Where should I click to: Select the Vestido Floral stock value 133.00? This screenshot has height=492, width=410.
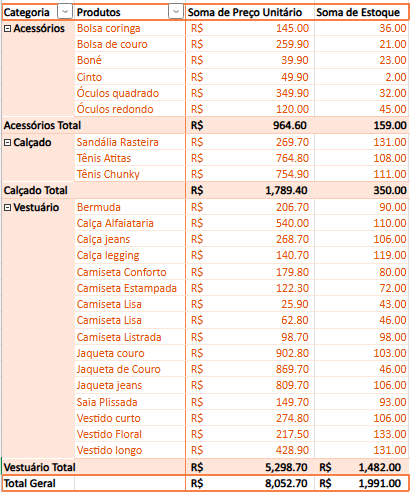[390, 434]
